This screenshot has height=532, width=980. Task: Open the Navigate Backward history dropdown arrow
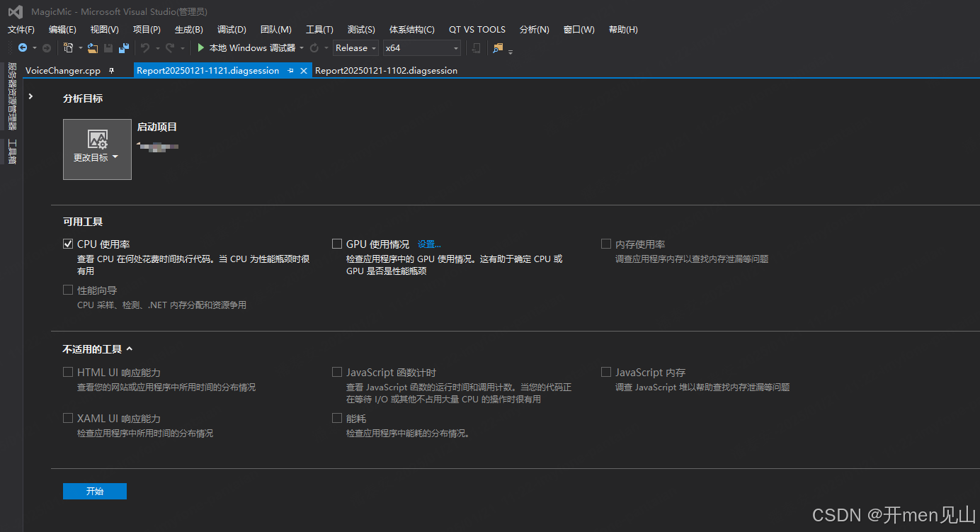tap(35, 48)
